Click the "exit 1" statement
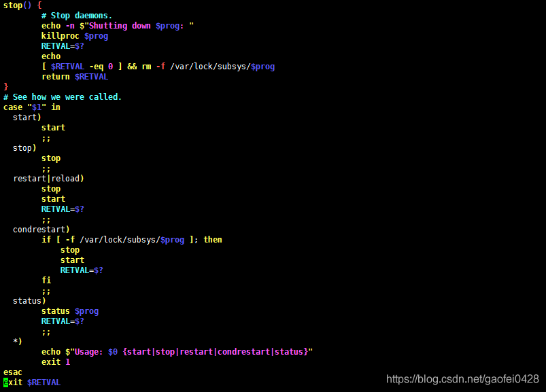The image size is (546, 392). point(56,361)
